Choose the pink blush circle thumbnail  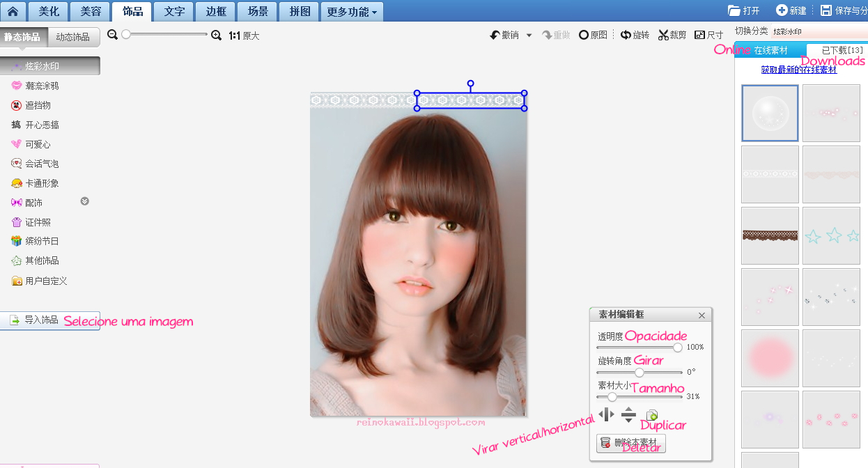tap(770, 358)
